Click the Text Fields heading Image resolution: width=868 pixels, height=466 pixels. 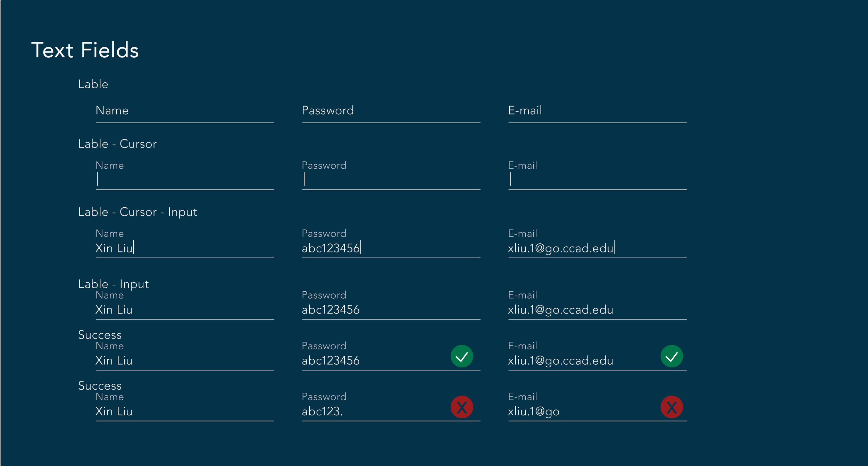click(x=85, y=50)
